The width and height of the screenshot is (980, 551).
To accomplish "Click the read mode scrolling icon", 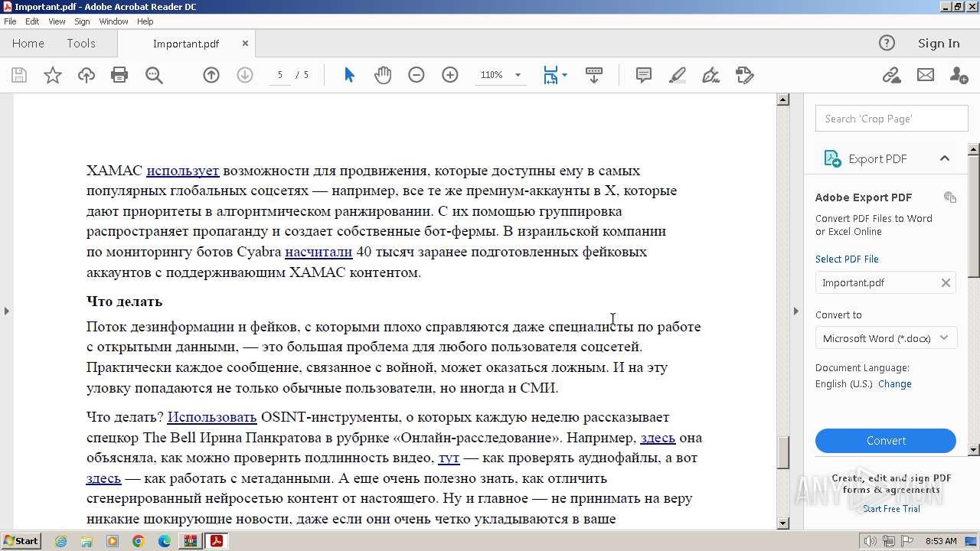I will tap(594, 75).
